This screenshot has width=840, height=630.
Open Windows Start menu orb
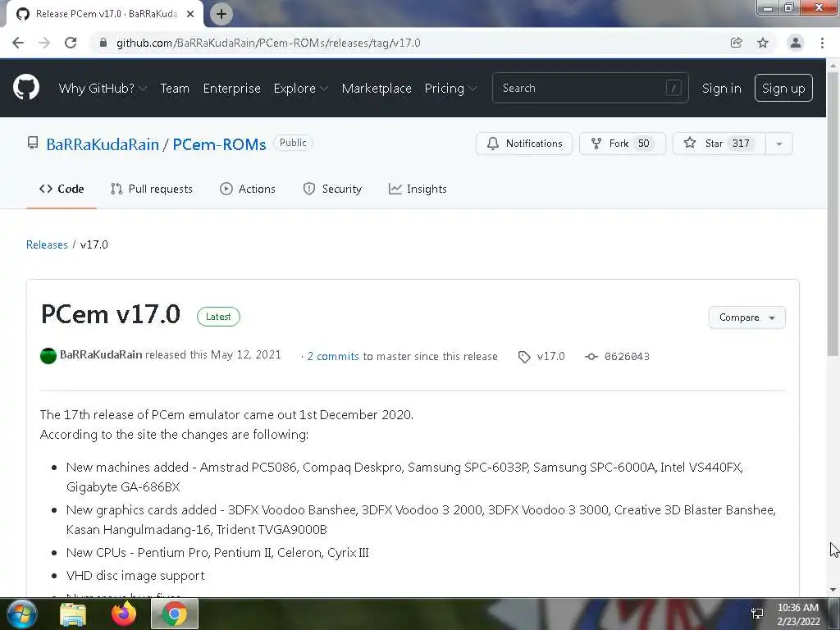(22, 614)
